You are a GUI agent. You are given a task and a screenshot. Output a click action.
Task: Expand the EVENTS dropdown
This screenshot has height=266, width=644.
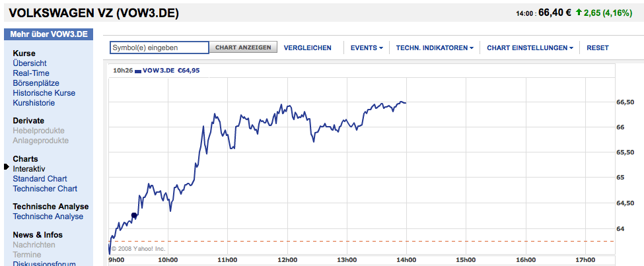point(367,48)
